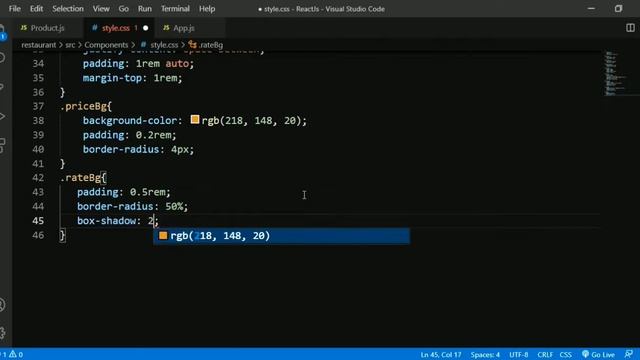Click the border-radius: 50% line
This screenshot has height=360, width=640.
[x=133, y=207]
